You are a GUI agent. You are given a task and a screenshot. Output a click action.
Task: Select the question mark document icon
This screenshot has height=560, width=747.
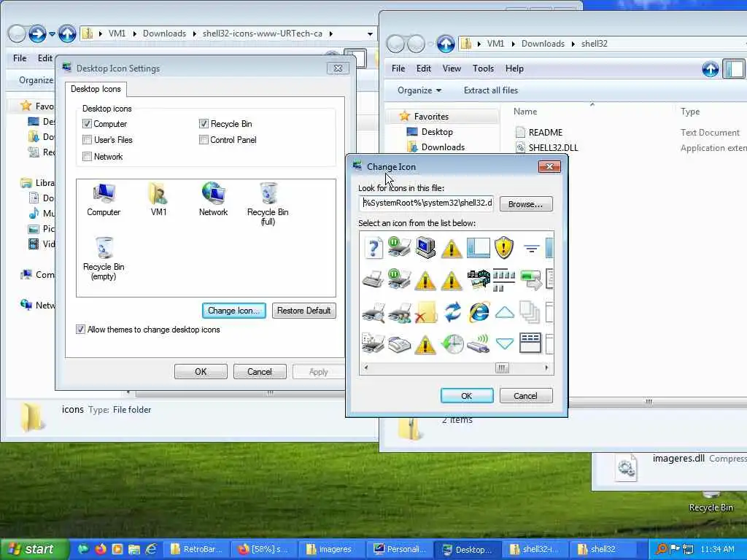click(373, 248)
